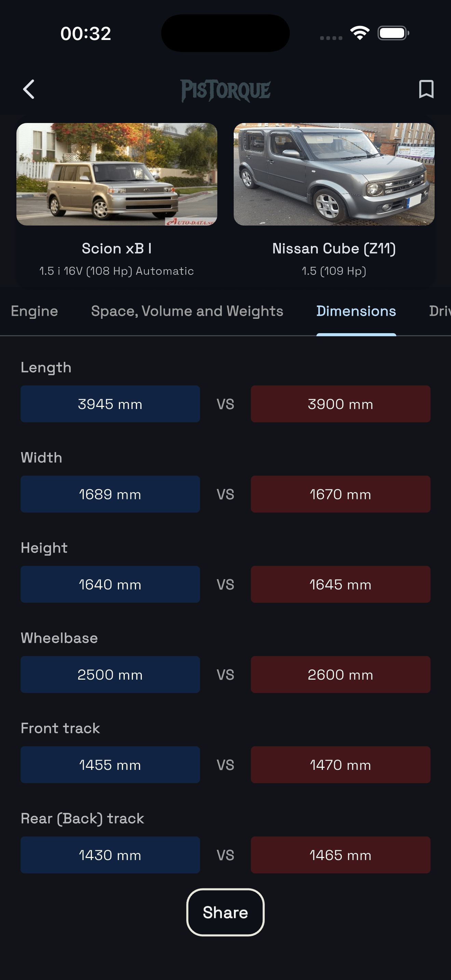The image size is (451, 980).
Task: Select the red 3900 mm length value
Action: (x=340, y=404)
